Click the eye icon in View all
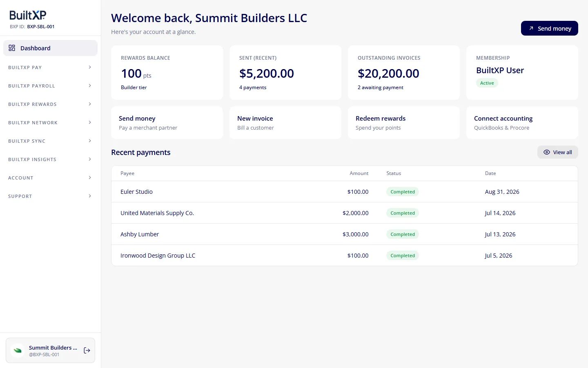Screen dimensions: 588x368 [x=547, y=152]
